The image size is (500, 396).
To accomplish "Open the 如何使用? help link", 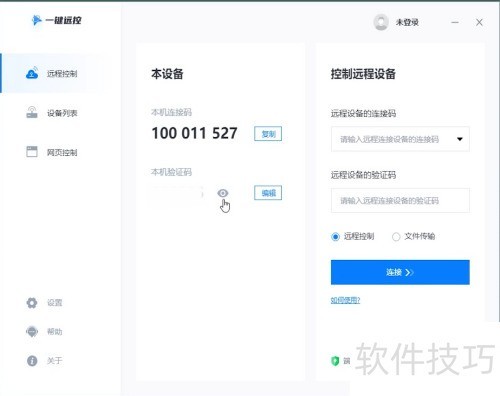I will point(345,300).
